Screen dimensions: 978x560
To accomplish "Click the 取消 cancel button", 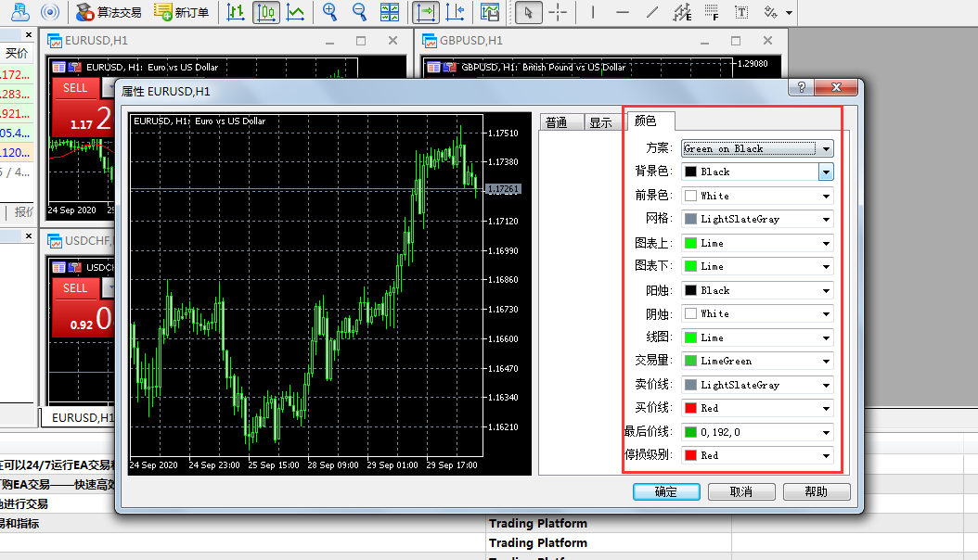I will (740, 491).
